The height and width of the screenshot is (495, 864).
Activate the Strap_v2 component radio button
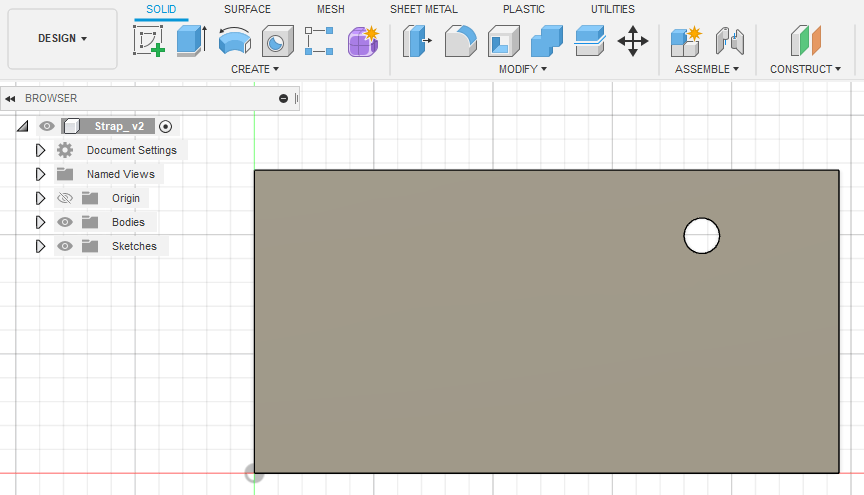(166, 126)
